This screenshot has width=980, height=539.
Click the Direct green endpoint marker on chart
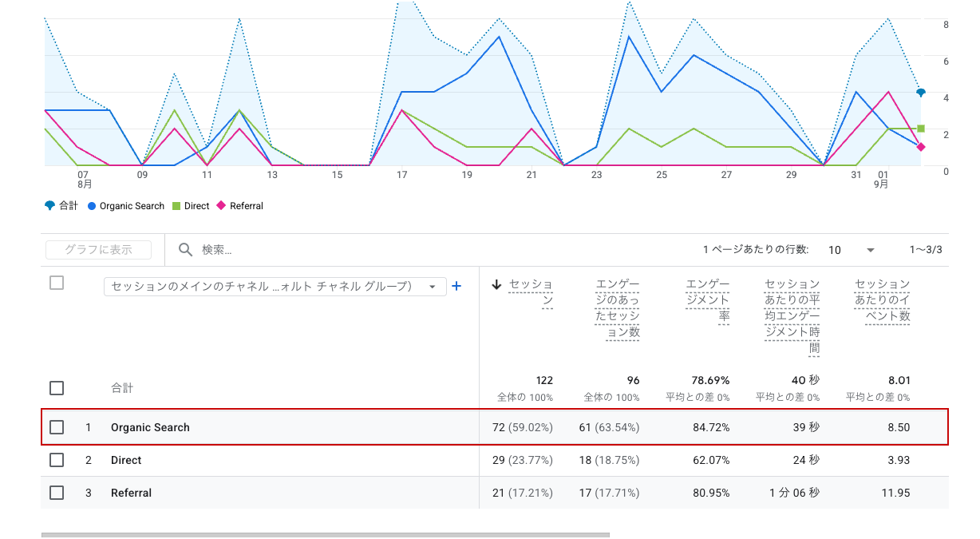[921, 129]
